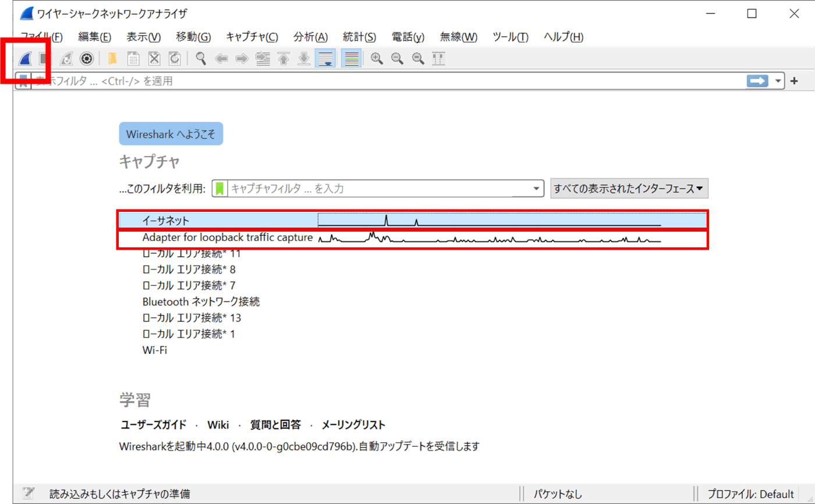The height and width of the screenshot is (504, 815).
Task: Click the stop capture square icon
Action: tap(44, 58)
